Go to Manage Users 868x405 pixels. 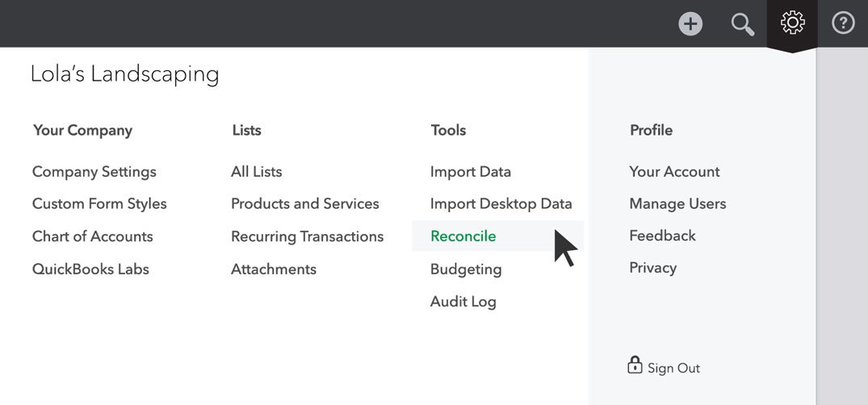(x=677, y=203)
